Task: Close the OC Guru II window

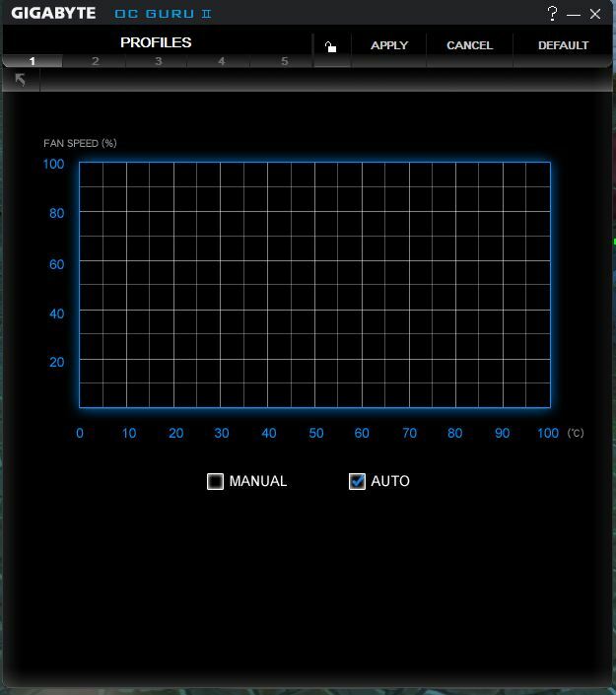Action: tap(595, 14)
